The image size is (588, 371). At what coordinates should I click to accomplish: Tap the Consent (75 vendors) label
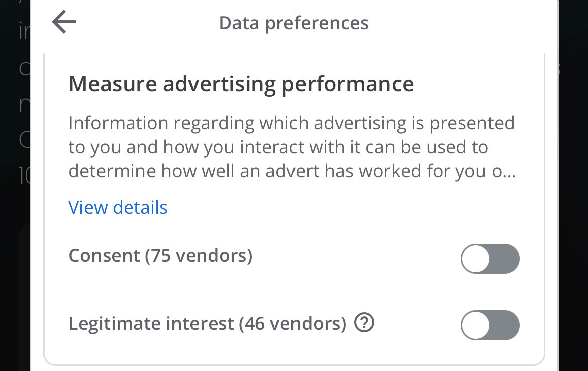160,256
